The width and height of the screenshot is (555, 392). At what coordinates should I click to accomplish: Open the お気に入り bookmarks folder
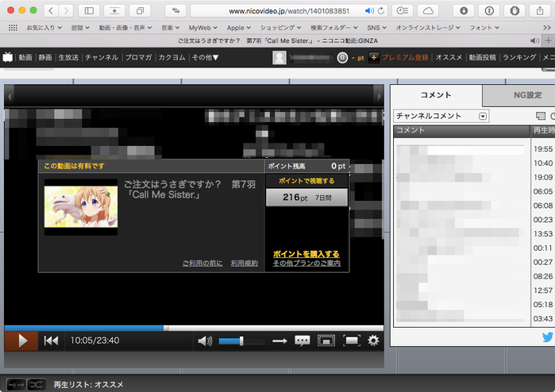click(44, 28)
